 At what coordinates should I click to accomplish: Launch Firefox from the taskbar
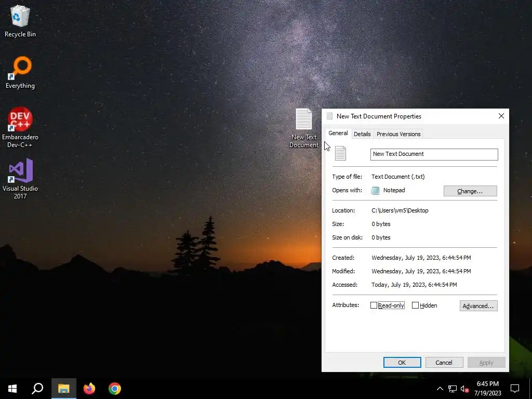click(x=89, y=389)
